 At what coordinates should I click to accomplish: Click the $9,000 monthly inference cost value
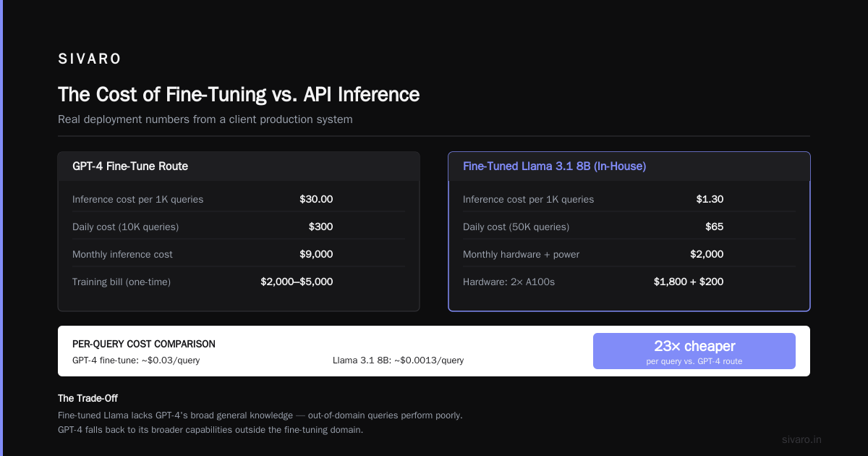(316, 254)
